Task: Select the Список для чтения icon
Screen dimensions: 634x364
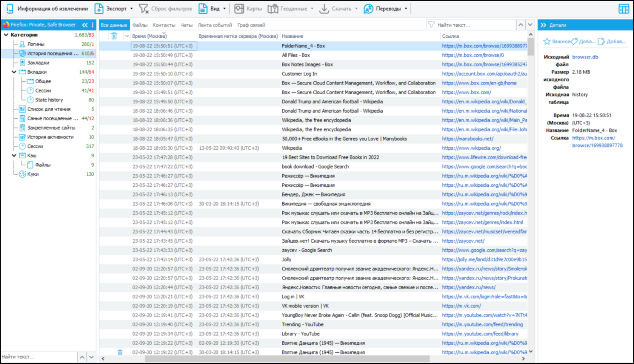Action: (22, 109)
